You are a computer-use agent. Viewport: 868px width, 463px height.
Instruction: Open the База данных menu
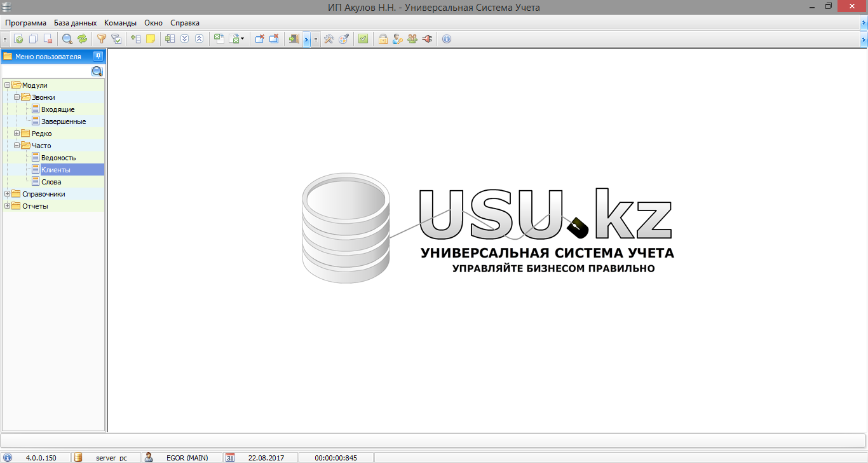coord(75,23)
